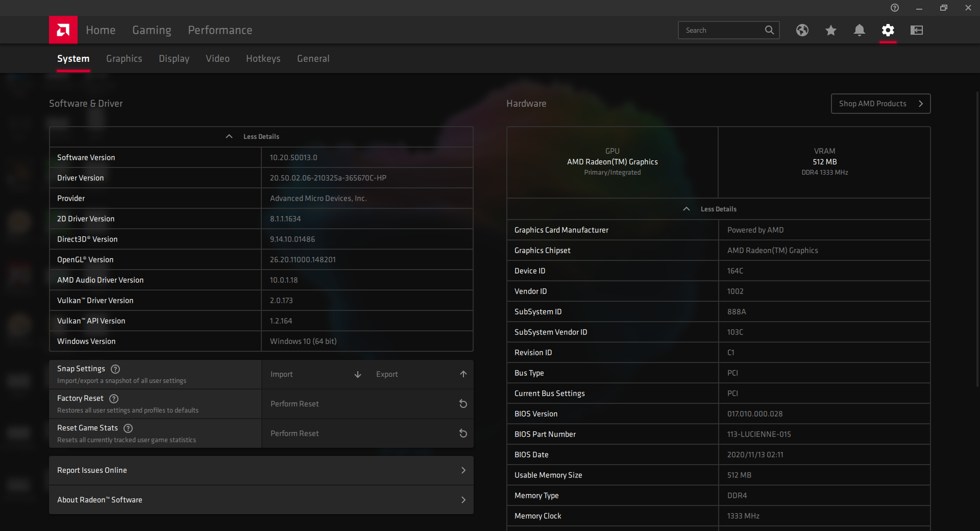
Task: Select the General settings tab
Action: coord(313,59)
